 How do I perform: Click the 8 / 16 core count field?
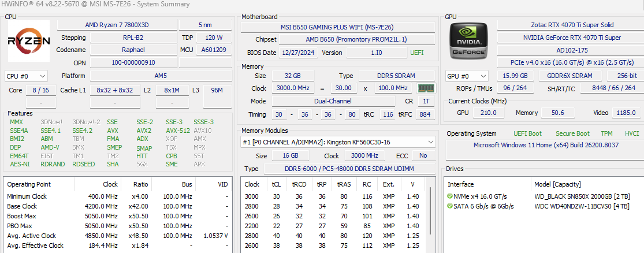(x=41, y=90)
